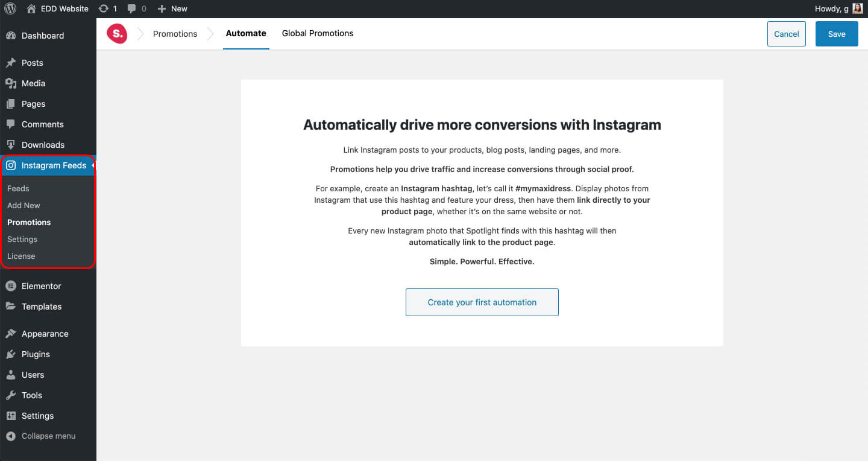
Task: Open the EDD Website home icon
Action: [x=32, y=8]
